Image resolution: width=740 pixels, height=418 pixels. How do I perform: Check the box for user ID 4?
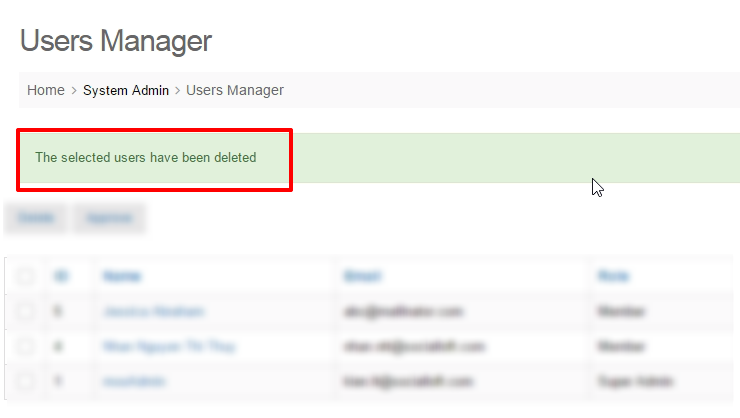tap(26, 347)
